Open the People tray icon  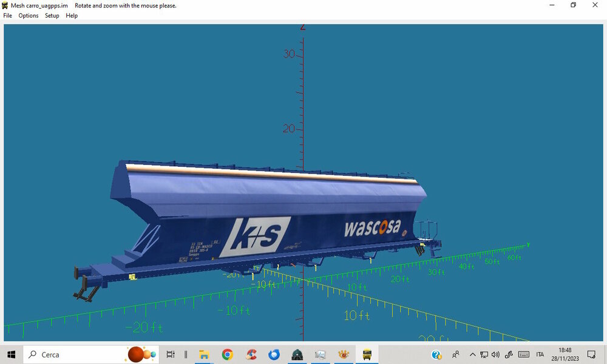coord(456,354)
